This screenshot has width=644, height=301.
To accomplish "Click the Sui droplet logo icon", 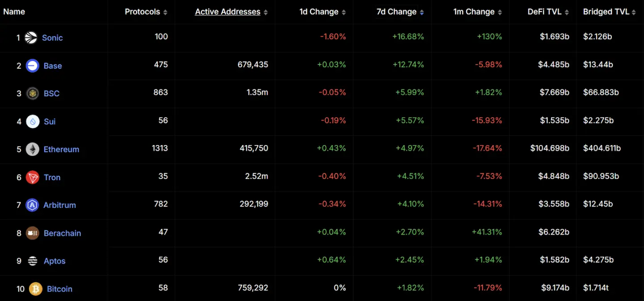I will (33, 121).
